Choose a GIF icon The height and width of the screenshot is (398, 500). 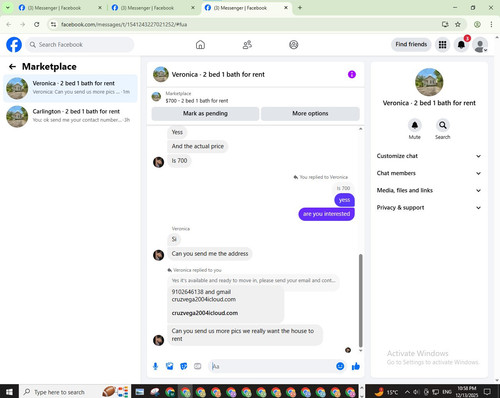coord(198,366)
